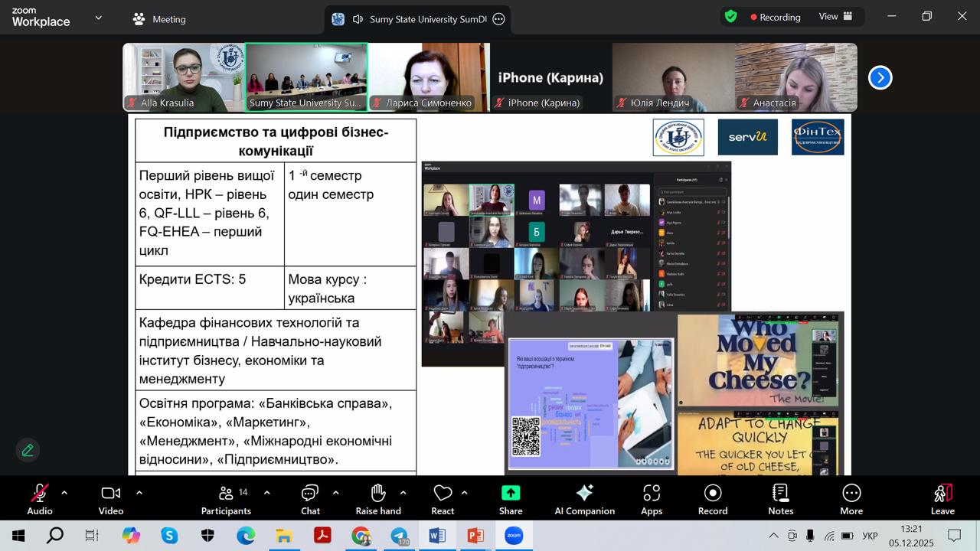
Task: Open meeting Notes
Action: tap(780, 499)
